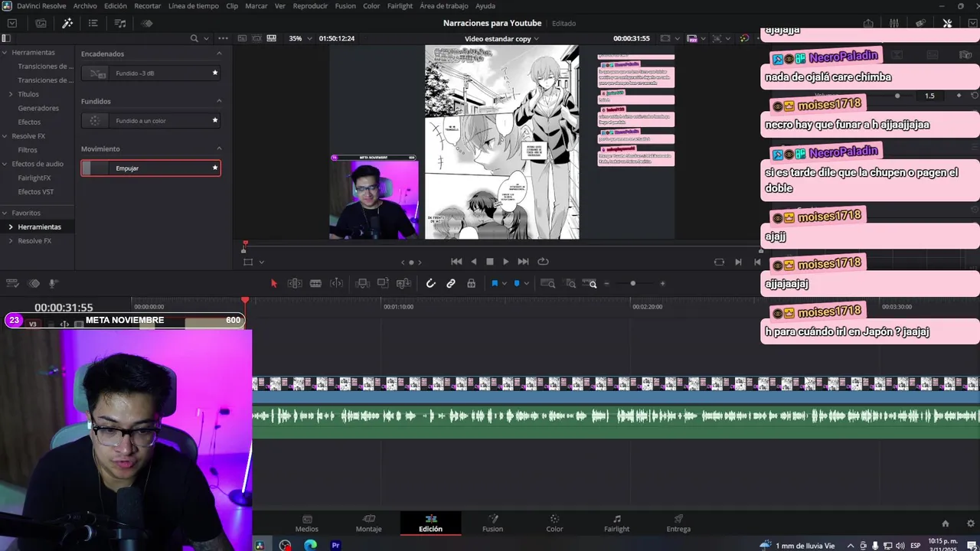
Task: Click Stop button in viewer transport
Action: [x=490, y=262]
